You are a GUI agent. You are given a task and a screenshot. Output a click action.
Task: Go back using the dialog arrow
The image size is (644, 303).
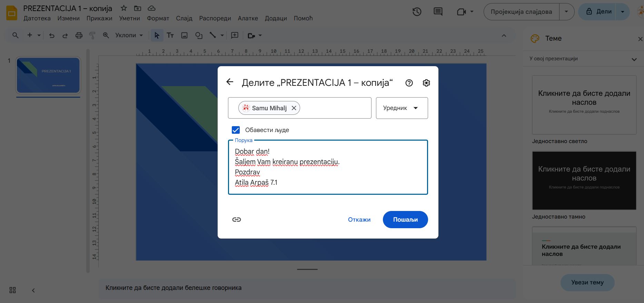[230, 82]
